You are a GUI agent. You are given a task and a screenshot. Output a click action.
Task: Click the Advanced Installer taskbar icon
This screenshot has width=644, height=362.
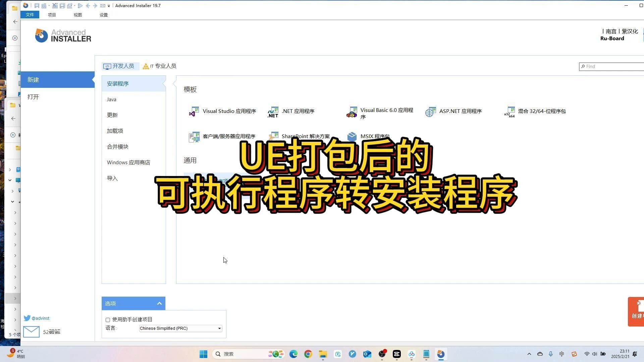pos(441,354)
